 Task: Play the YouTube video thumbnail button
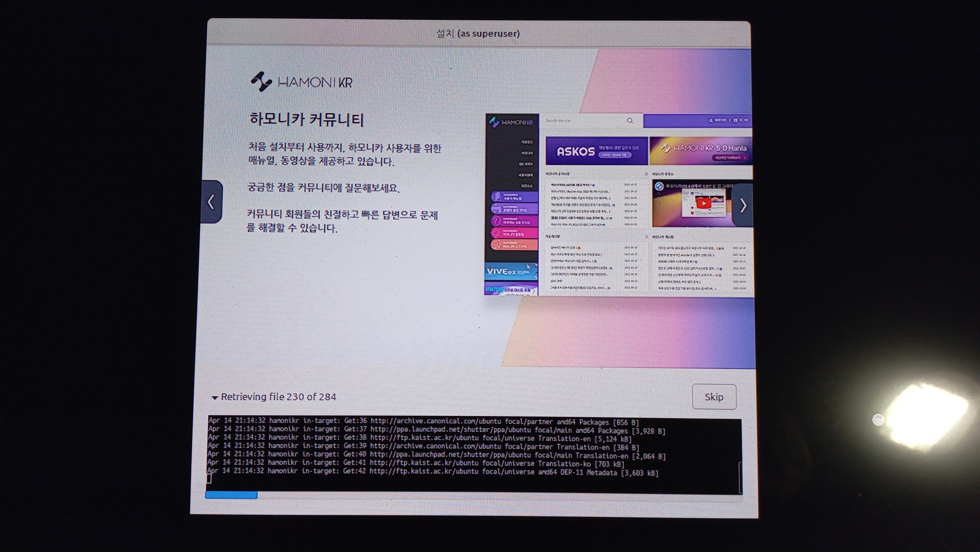coord(703,203)
